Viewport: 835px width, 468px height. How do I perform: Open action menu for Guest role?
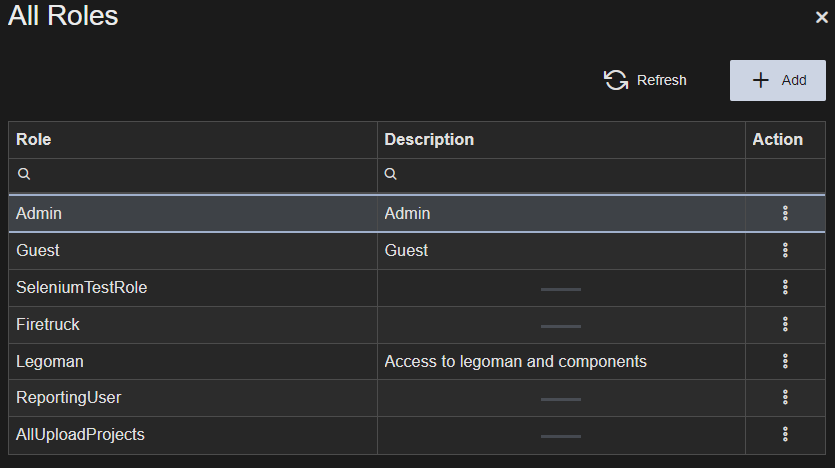pyautogui.click(x=785, y=250)
